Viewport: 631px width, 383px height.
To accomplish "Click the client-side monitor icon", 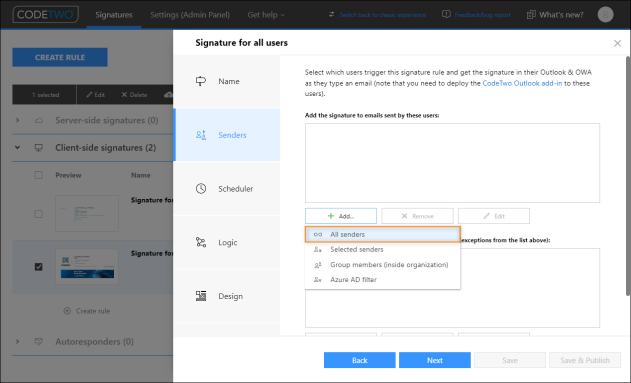I will point(39,148).
